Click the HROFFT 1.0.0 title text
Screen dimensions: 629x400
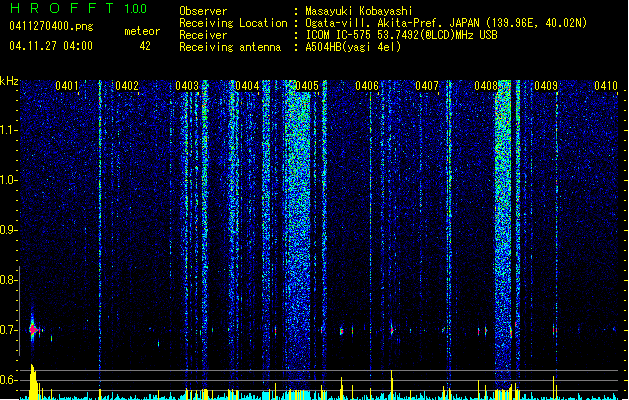[78, 8]
